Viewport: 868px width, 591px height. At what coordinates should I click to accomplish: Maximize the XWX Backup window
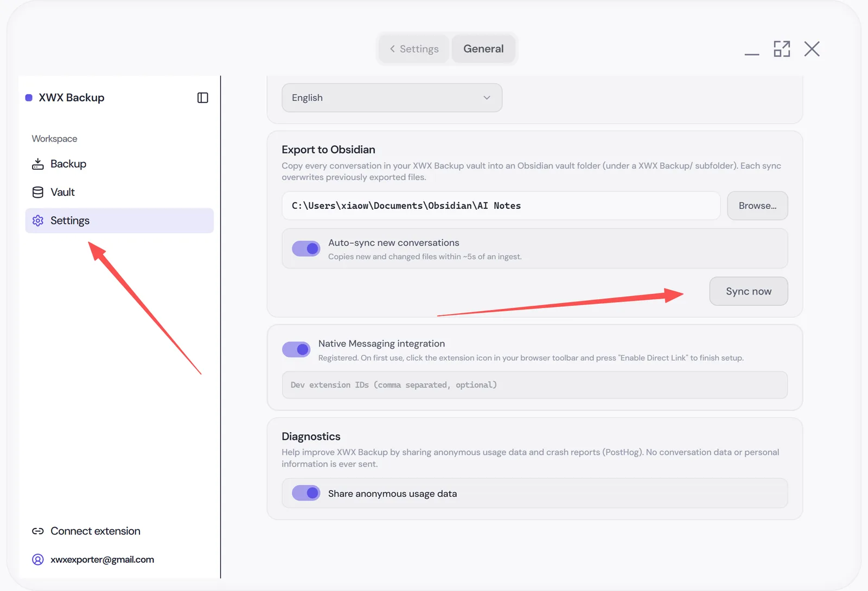[782, 49]
